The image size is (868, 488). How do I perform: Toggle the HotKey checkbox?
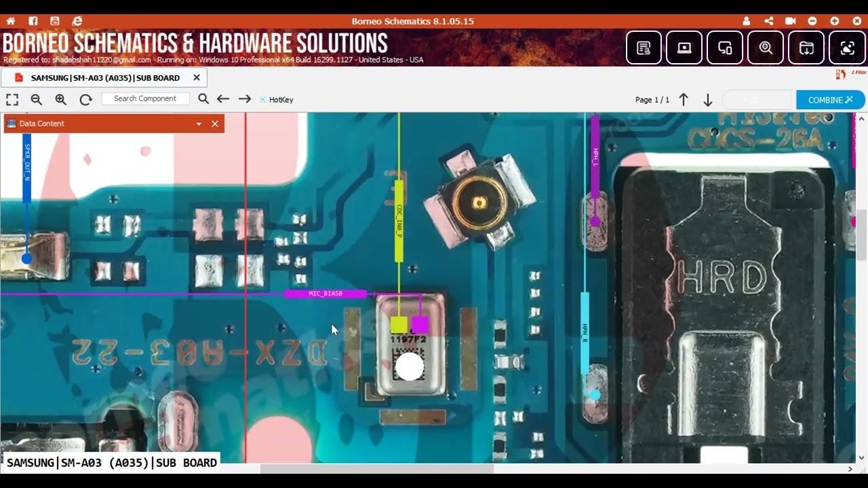click(262, 100)
